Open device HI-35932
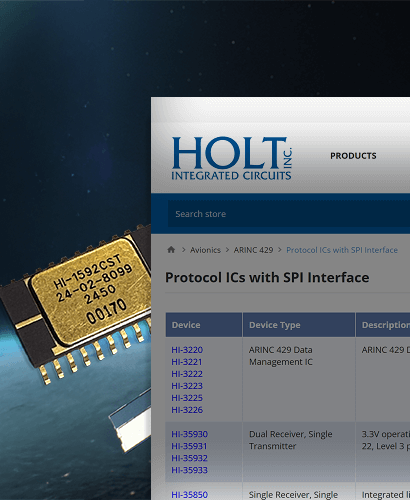 click(x=190, y=458)
